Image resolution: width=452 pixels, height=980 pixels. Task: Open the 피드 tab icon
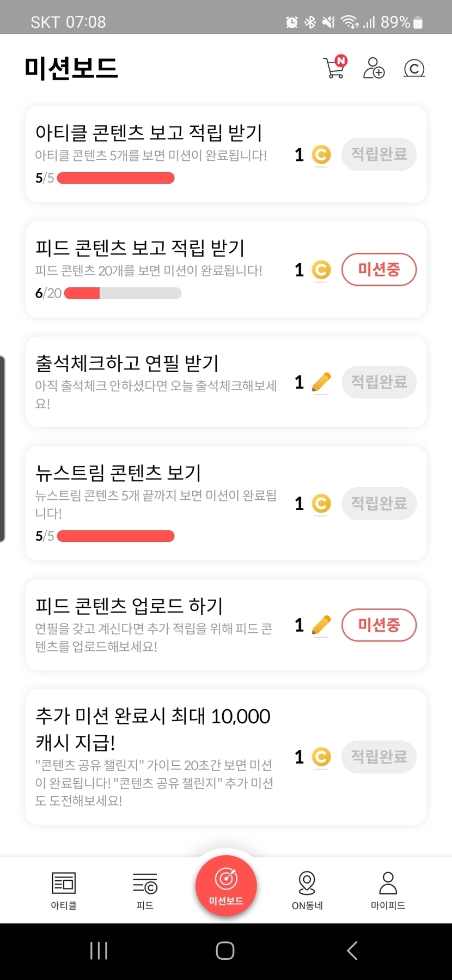click(x=145, y=884)
